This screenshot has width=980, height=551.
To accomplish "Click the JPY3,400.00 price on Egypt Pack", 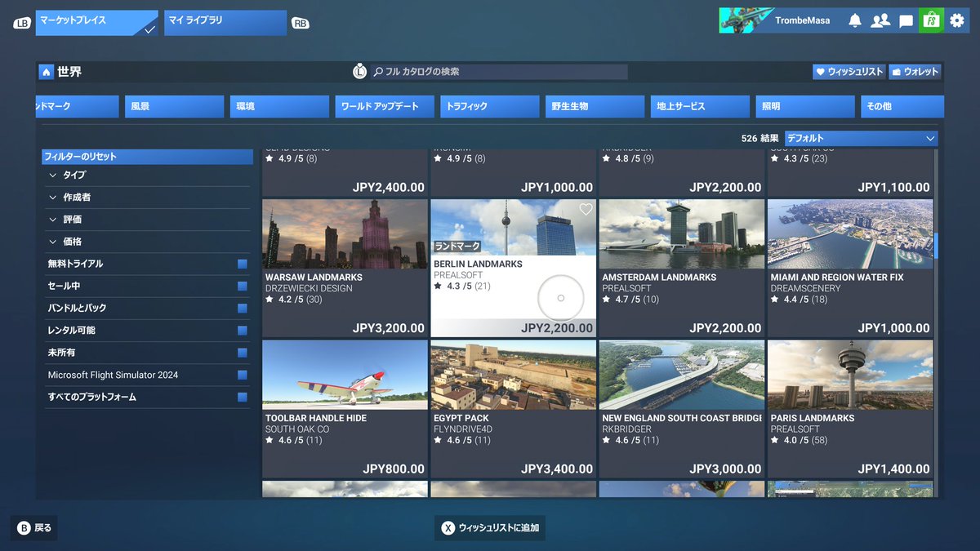I will click(557, 469).
